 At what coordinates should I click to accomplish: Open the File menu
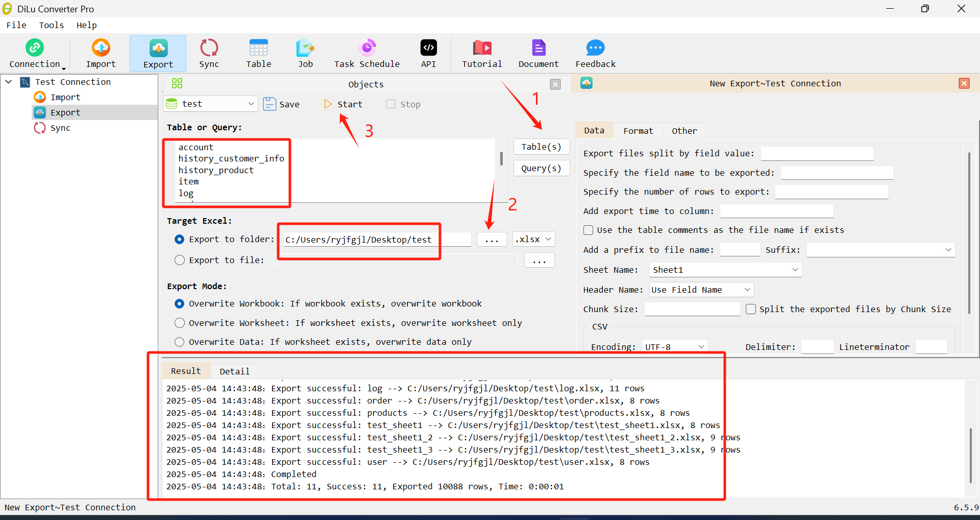[16, 25]
